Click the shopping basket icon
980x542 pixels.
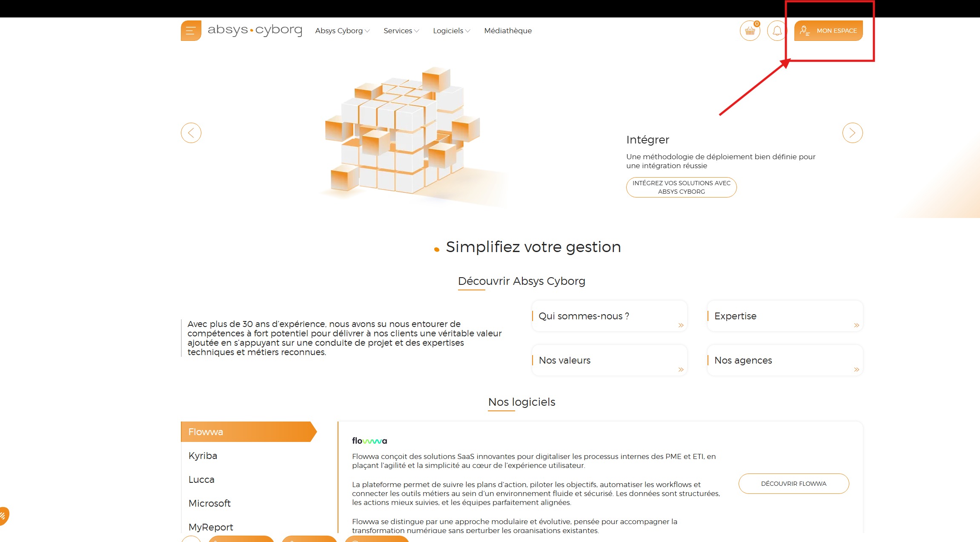click(750, 31)
